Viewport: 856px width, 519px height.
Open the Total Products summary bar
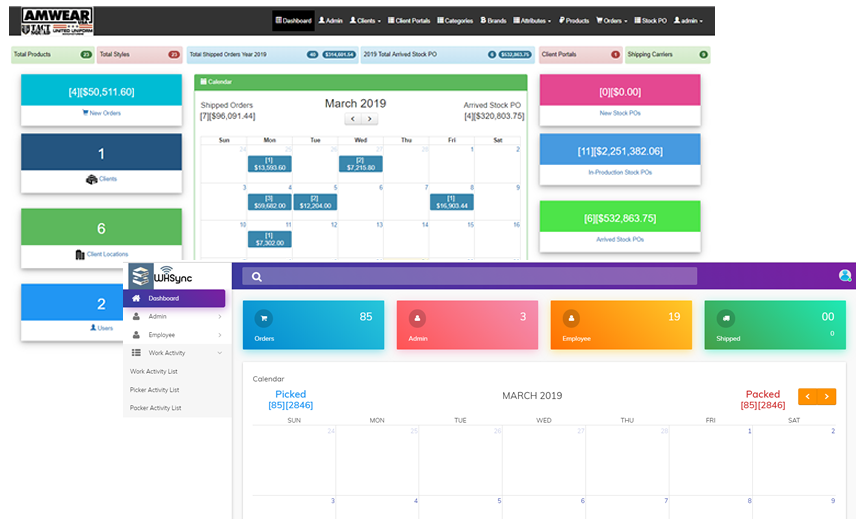[53, 55]
